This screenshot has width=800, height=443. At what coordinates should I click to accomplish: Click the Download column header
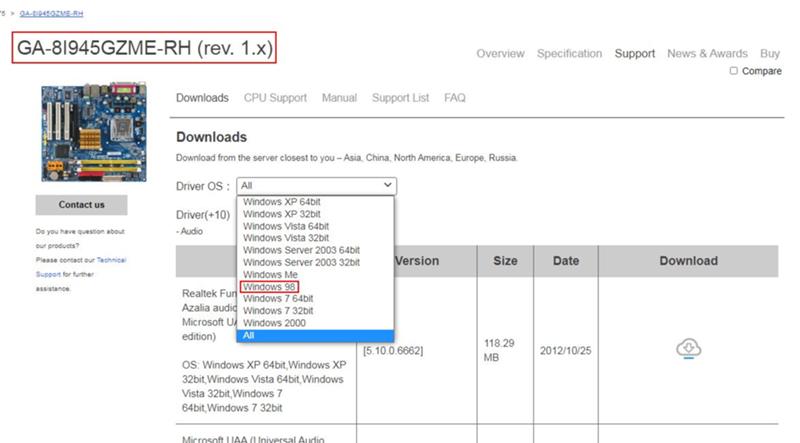point(688,261)
